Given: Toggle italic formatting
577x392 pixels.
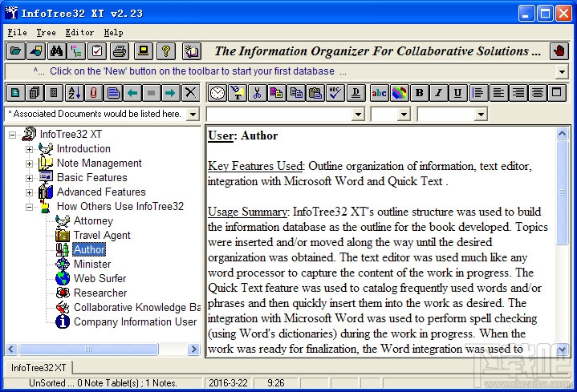Looking at the screenshot, I should coord(438,93).
